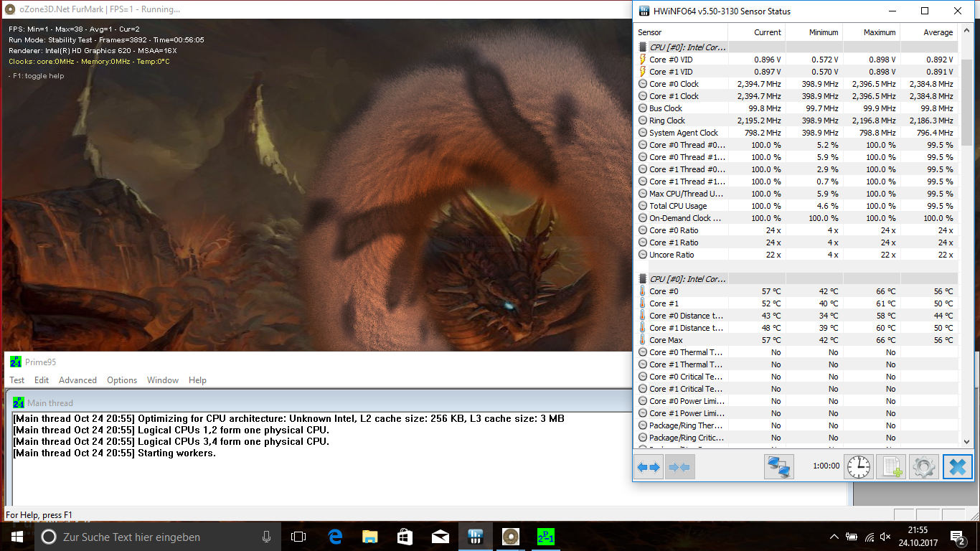Image resolution: width=980 pixels, height=551 pixels.
Task: Open the Mail app from the taskbar
Action: tap(440, 537)
